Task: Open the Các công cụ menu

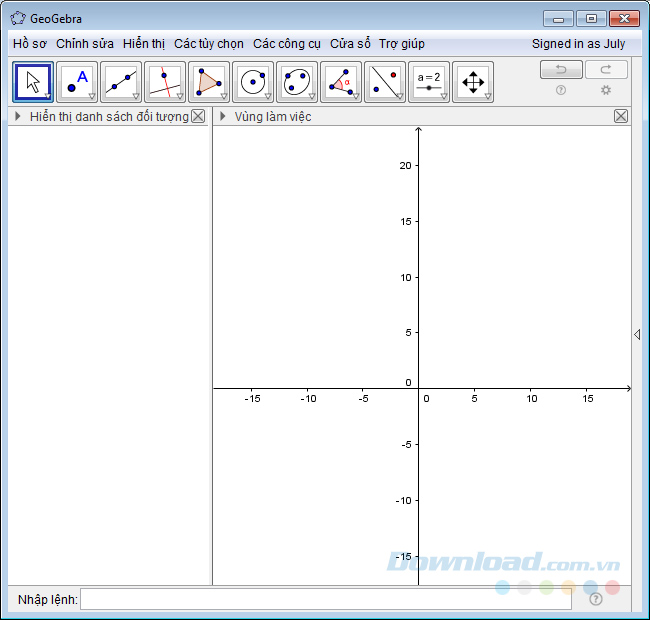Action: [x=287, y=44]
